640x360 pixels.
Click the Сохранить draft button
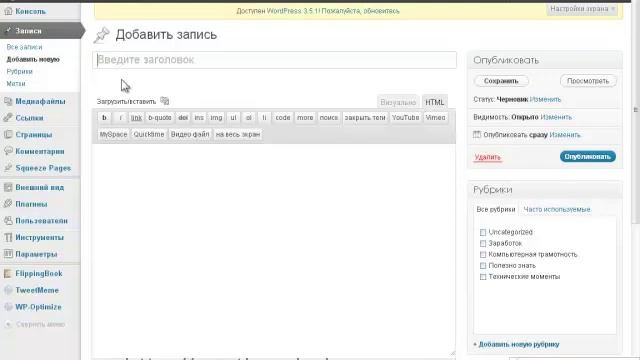[x=501, y=81]
